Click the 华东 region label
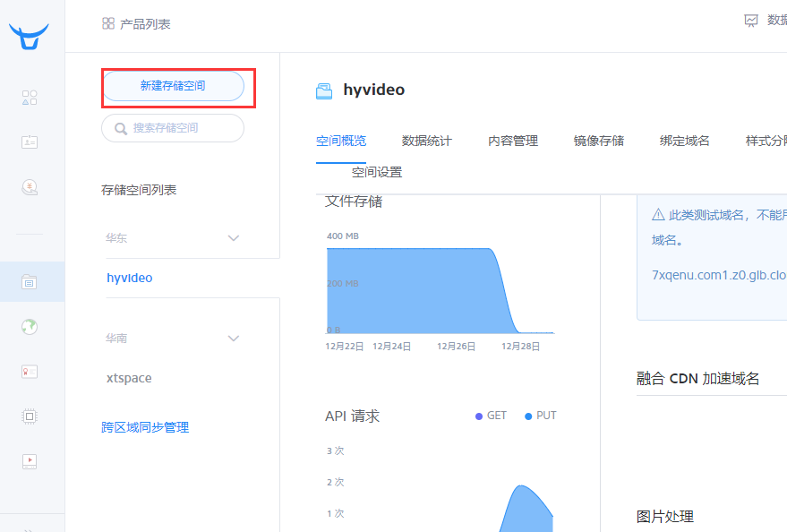The height and width of the screenshot is (532, 787). (116, 238)
